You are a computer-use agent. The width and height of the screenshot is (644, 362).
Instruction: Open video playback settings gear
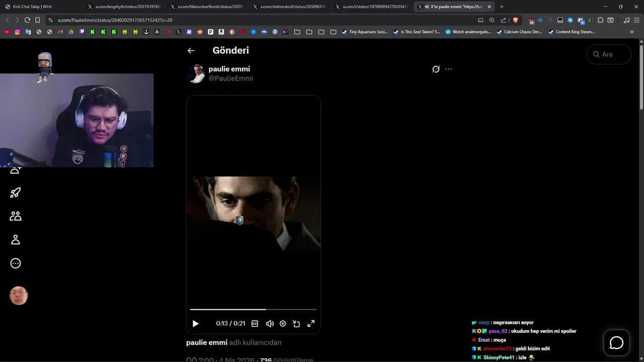click(x=283, y=324)
